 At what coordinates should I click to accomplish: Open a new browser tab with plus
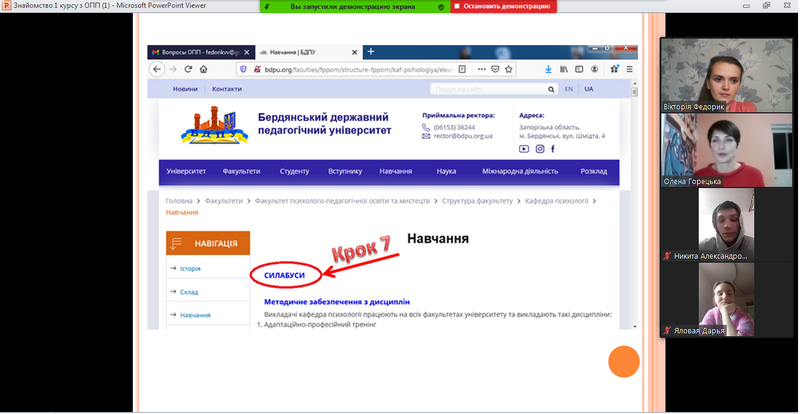click(371, 52)
